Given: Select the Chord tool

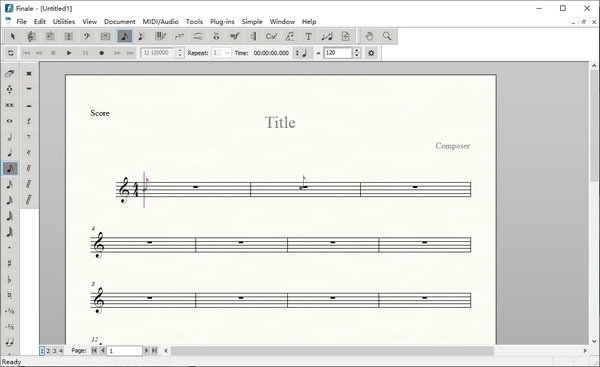Looking at the screenshot, I should [x=271, y=36].
